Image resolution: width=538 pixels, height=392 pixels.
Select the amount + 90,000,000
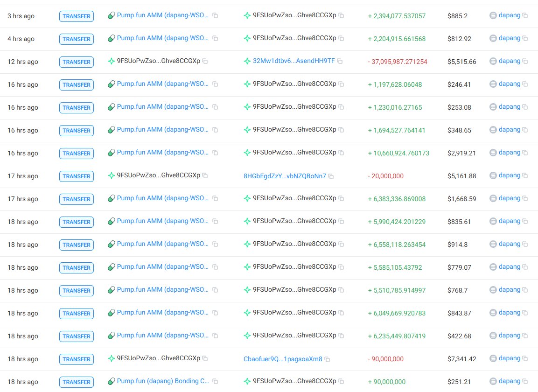coord(387,382)
